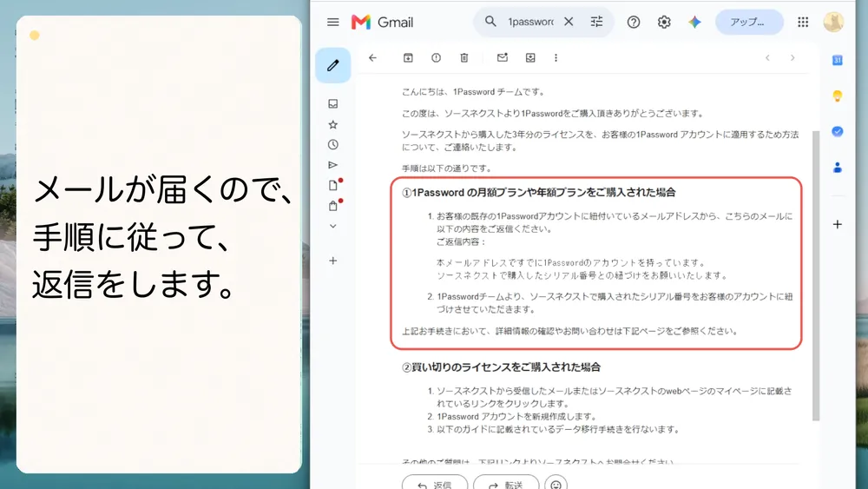Move the email to a folder
Screen dimensions: 868x489
[530, 57]
